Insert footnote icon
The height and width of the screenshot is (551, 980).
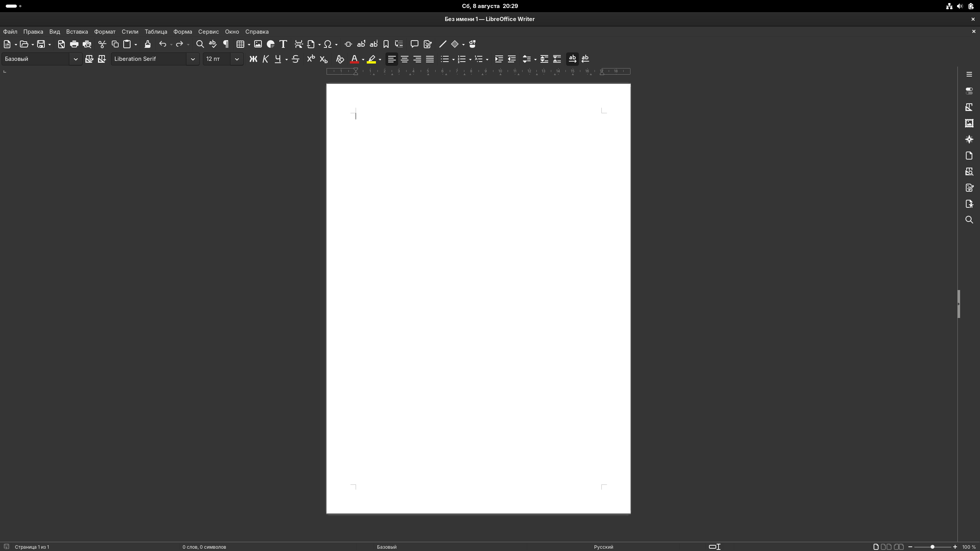(361, 44)
